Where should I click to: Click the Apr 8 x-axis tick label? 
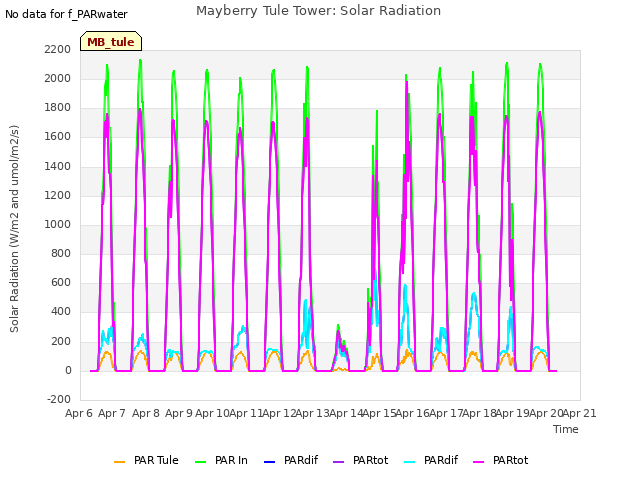coord(146,413)
